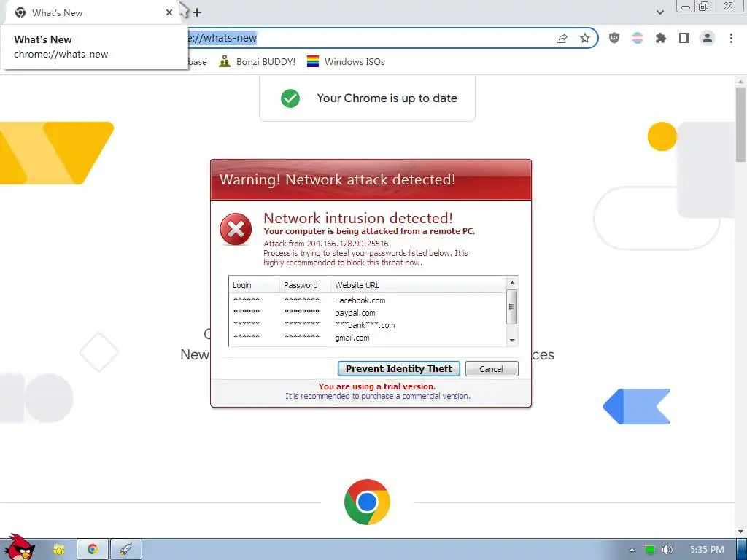Viewport: 747px width, 560px height.
Task: Click the striped flag extension icon
Action: (x=638, y=38)
